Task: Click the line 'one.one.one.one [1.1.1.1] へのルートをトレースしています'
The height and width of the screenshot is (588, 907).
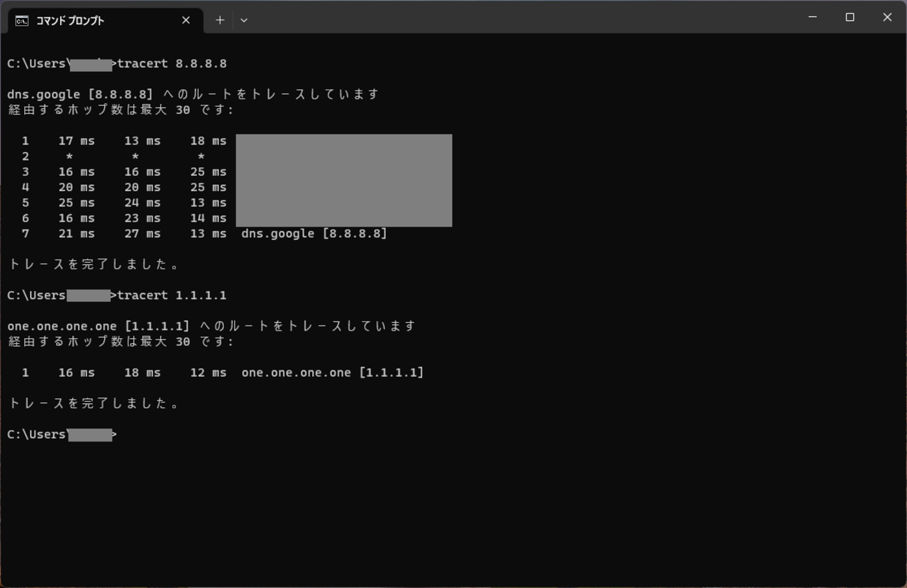Action: tap(211, 326)
